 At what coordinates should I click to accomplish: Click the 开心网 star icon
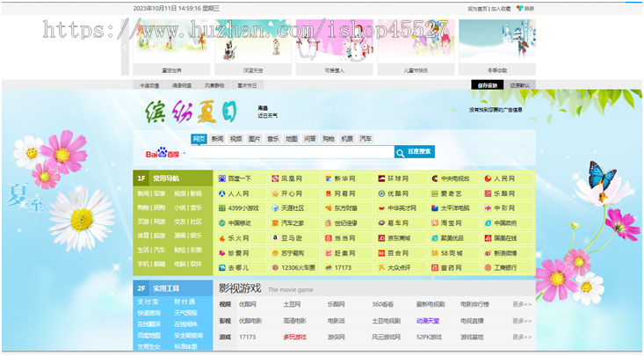pyautogui.click(x=275, y=193)
